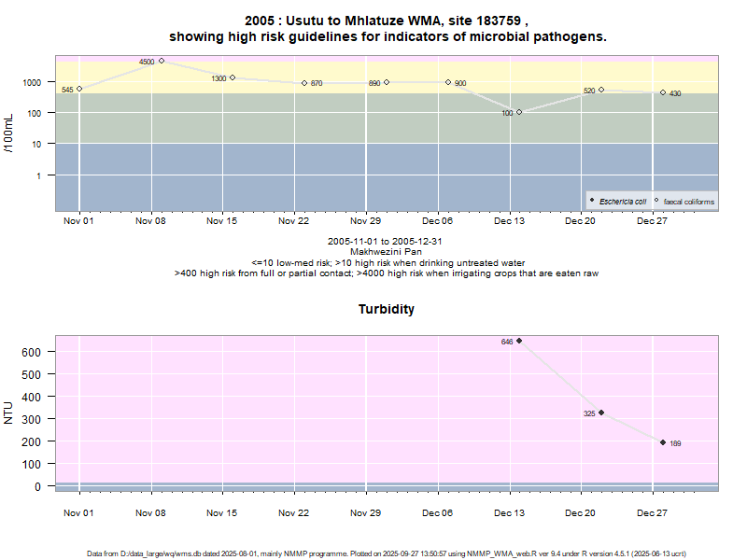Select the 325 turbidity data point
Image resolution: width=747 pixels, height=560 pixels.
pos(601,413)
